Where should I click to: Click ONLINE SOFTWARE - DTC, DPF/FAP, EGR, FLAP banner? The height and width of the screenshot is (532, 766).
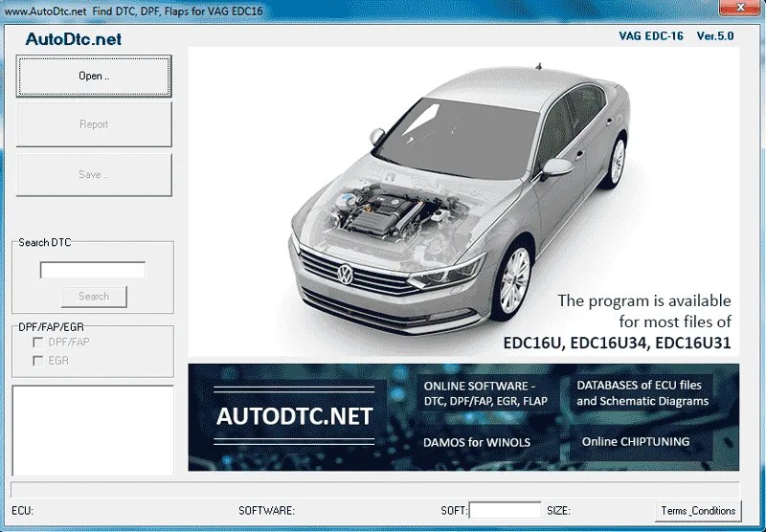click(x=485, y=393)
